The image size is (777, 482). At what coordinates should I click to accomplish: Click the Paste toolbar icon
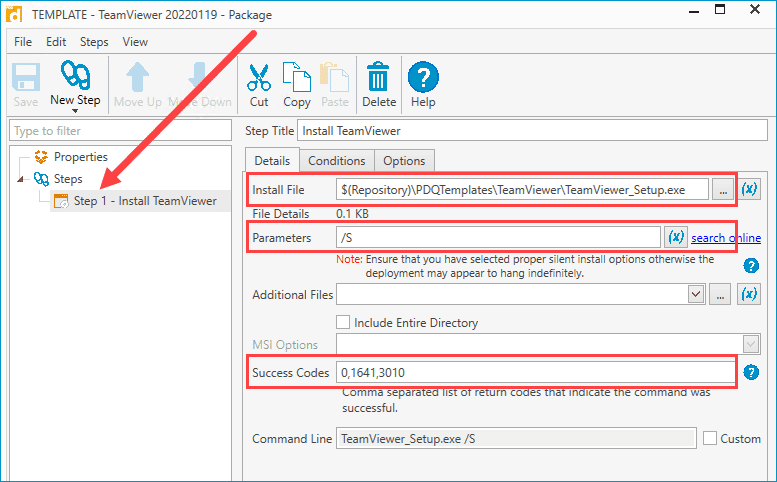[334, 85]
